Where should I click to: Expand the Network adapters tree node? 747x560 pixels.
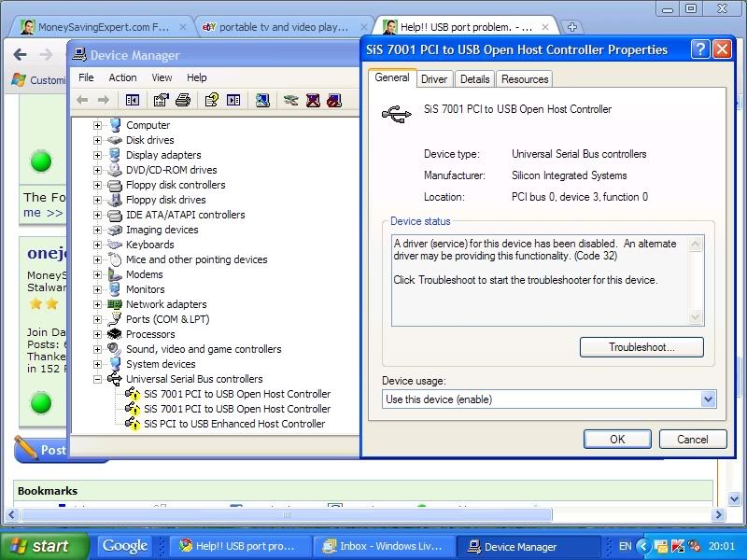click(97, 304)
